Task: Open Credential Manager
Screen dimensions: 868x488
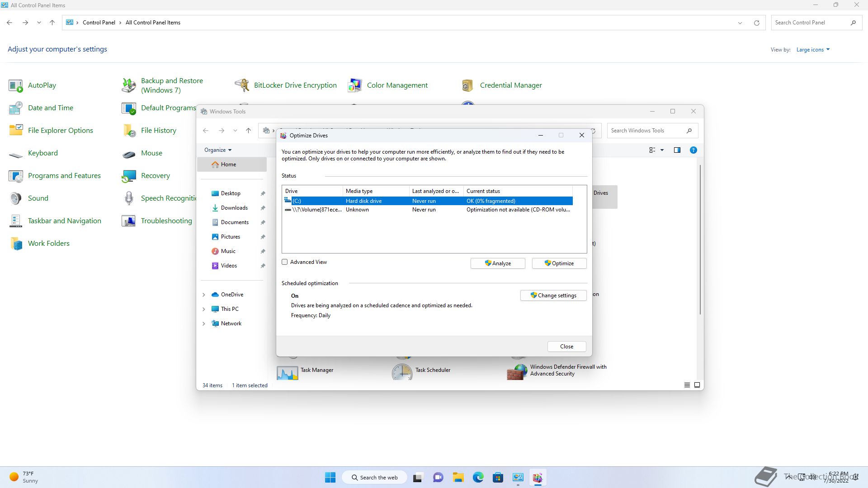Action: pos(502,85)
